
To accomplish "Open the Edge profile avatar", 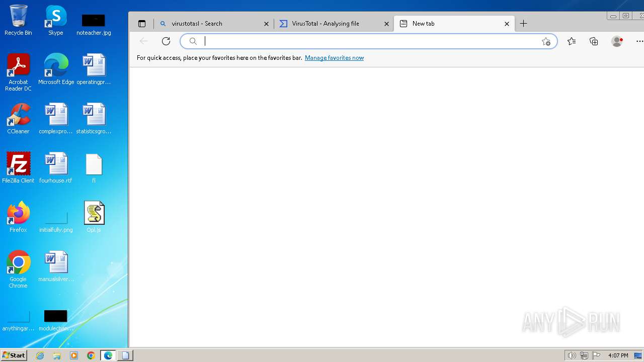I will [x=617, y=41].
